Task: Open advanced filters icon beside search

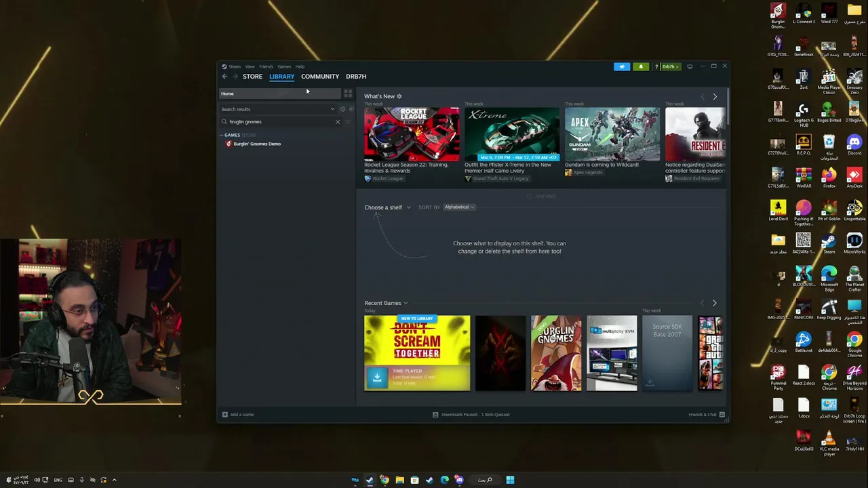Action: coord(349,122)
